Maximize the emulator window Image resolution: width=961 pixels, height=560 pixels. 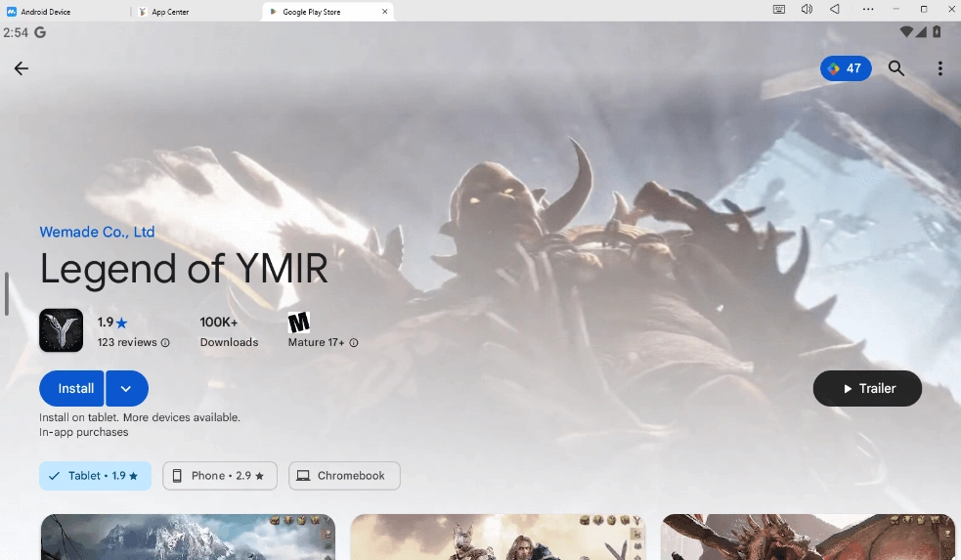pyautogui.click(x=924, y=9)
